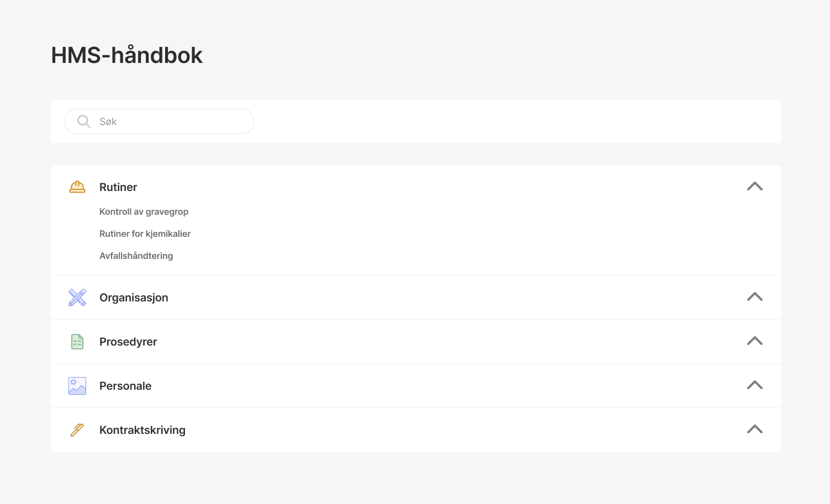The image size is (830, 504).
Task: Click the crossed ruler and pencil icon
Action: (77, 298)
